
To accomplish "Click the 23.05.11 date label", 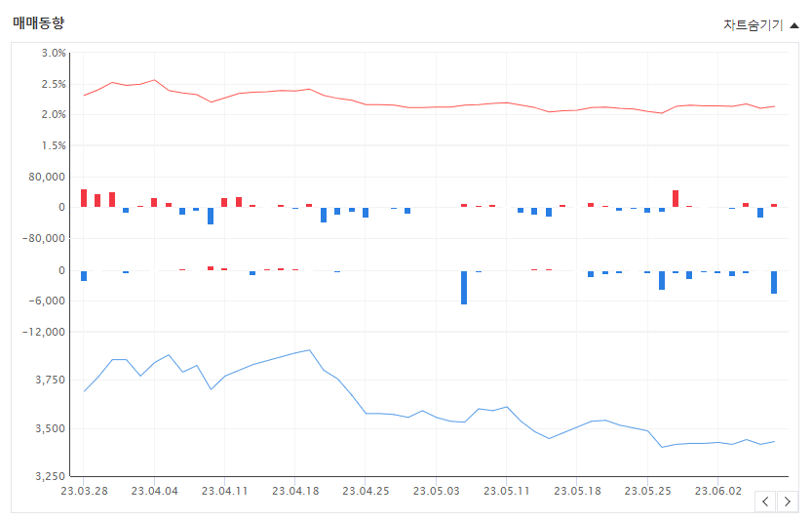I will tap(507, 491).
